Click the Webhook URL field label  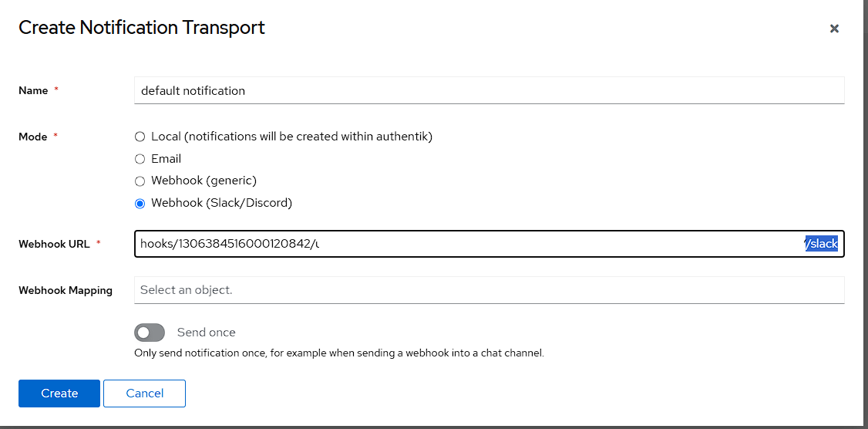click(54, 244)
